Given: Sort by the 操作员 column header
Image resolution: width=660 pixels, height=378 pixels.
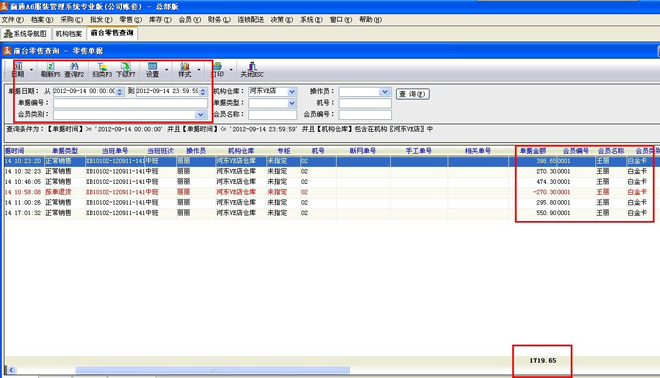Looking at the screenshot, I should coord(196,151).
